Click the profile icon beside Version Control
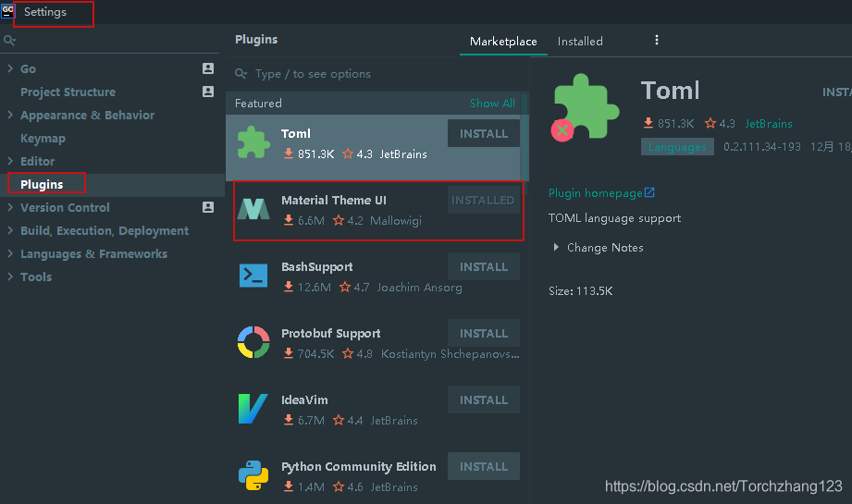Screen dimensions: 852x504 208,207
